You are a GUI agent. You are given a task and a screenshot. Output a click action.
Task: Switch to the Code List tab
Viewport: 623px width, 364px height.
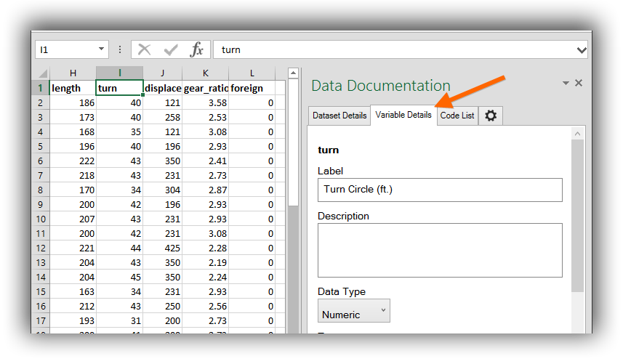[x=457, y=116]
